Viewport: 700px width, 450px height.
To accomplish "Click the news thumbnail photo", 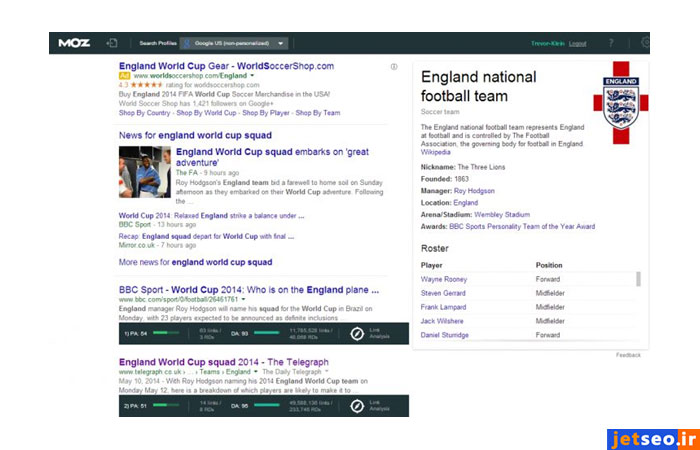I will coord(144,172).
